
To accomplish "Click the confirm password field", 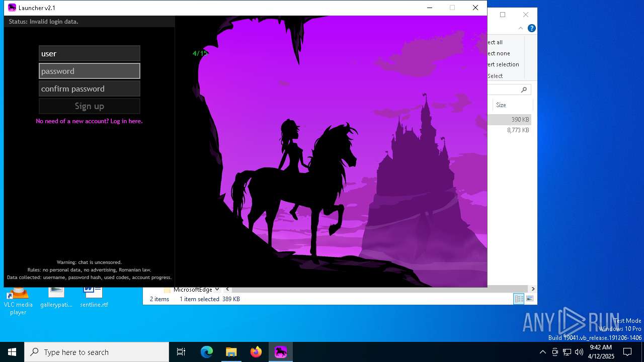I will (90, 88).
